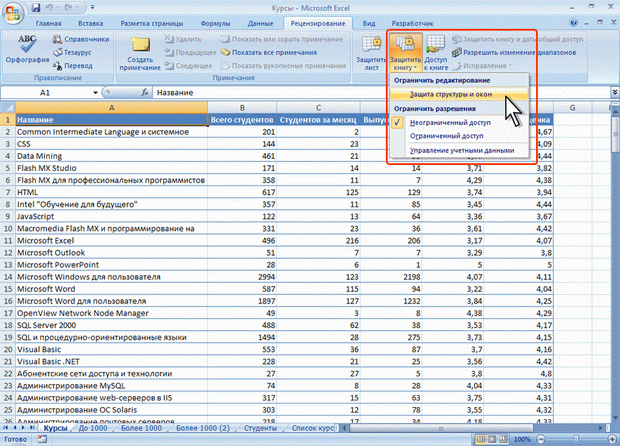The width and height of the screenshot is (620, 446).
Task: Run the Орфография spell check
Action: click(27, 49)
